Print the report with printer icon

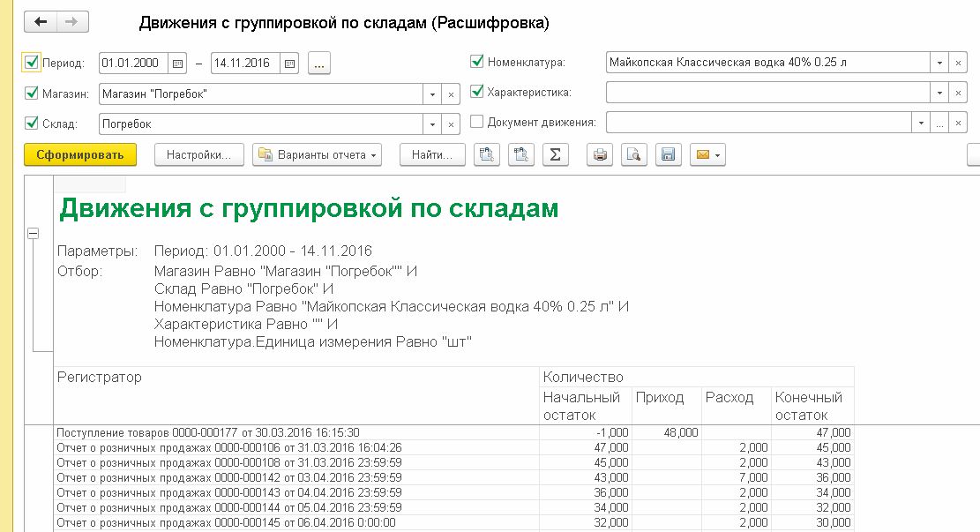coord(599,154)
